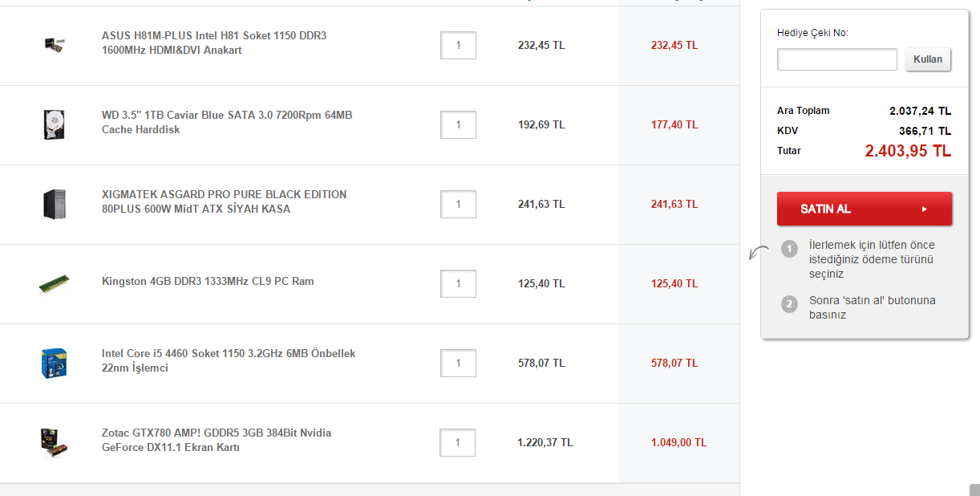This screenshot has width=980, height=496.
Task: Click the ASUS H81M-PLUS motherboard thumbnail
Action: coord(54,45)
